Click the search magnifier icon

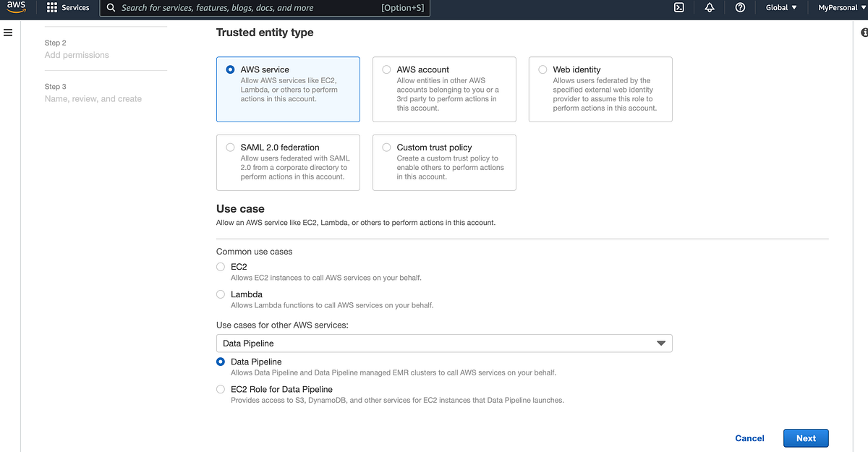[109, 8]
